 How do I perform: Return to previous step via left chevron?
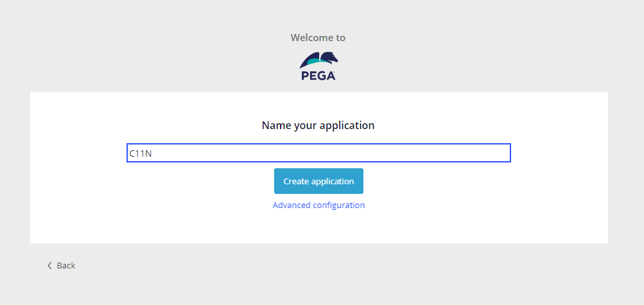coord(49,265)
